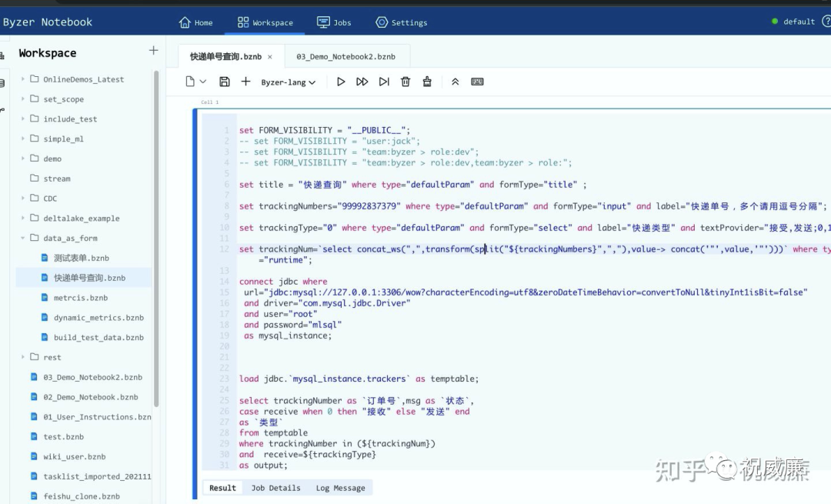Open the Home page
The image size is (831, 504).
(195, 22)
